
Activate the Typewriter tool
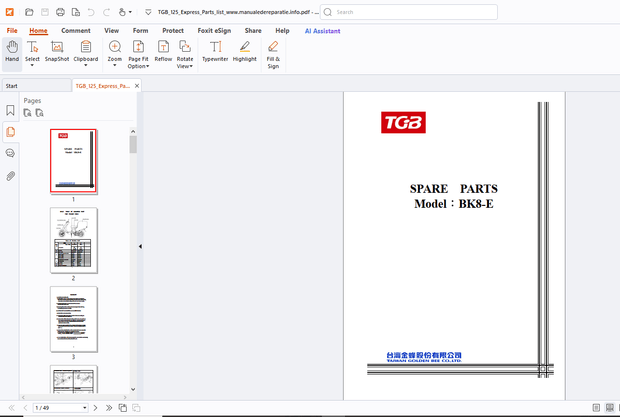(x=215, y=52)
